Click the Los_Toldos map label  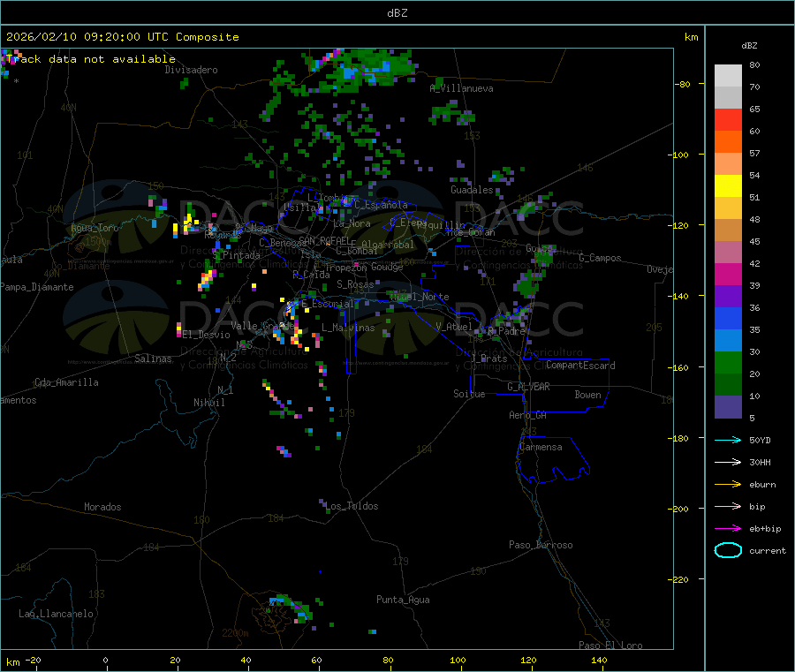[352, 506]
